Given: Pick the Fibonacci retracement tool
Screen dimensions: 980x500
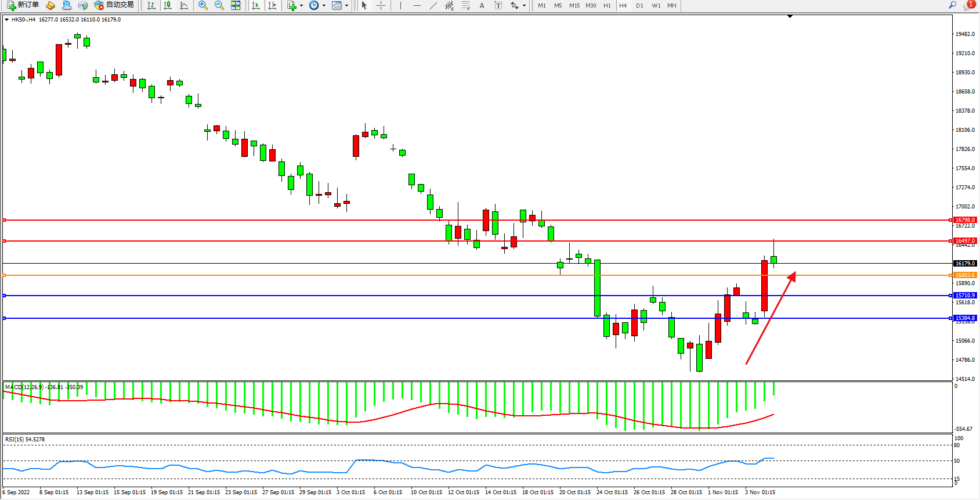Looking at the screenshot, I should coord(465,5).
